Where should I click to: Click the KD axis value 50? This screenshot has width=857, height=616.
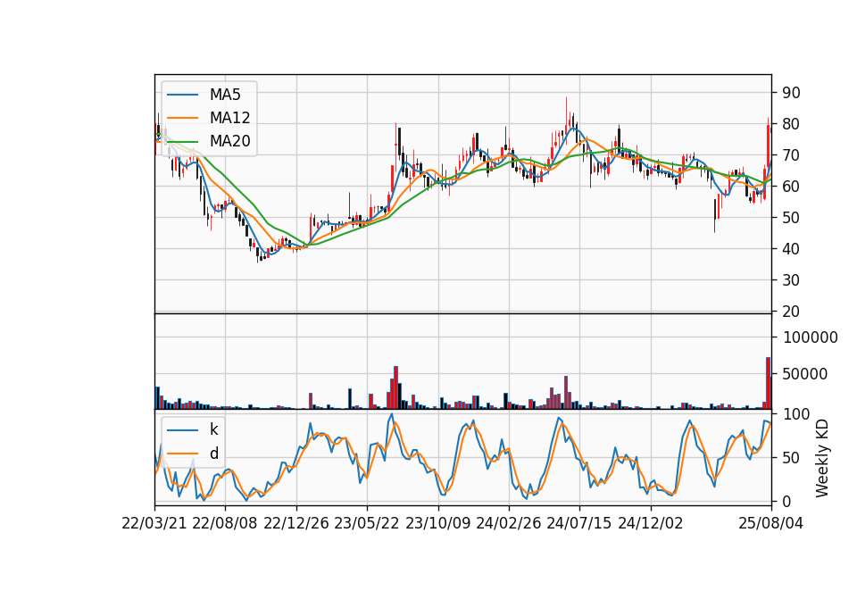coord(792,458)
